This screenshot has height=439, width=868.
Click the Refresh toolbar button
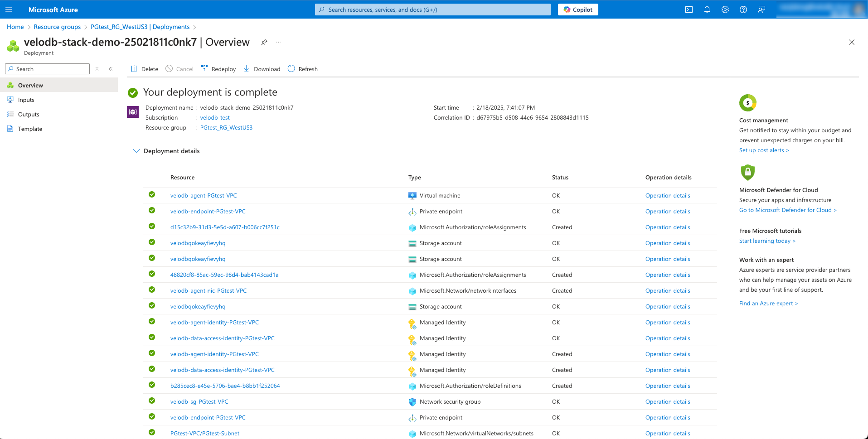point(303,69)
